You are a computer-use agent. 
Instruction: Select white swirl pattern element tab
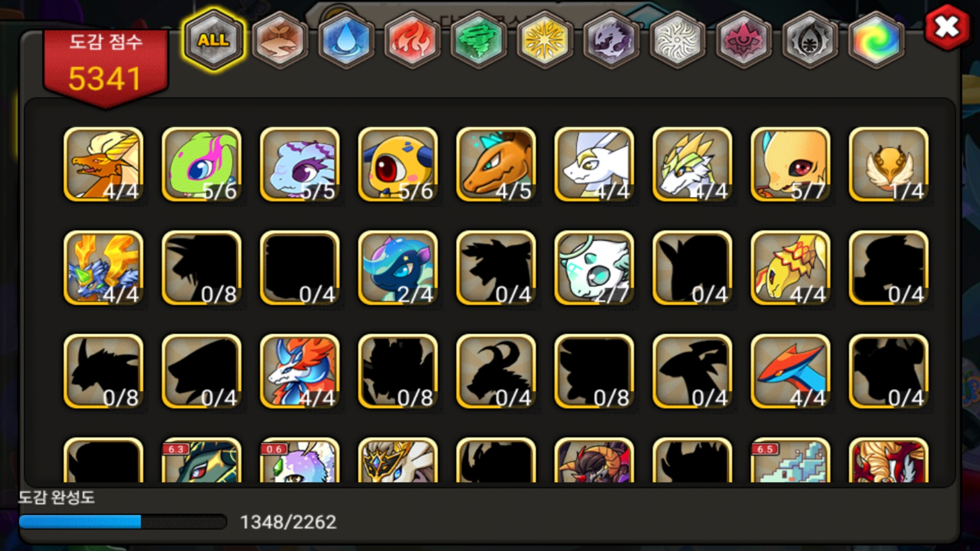pos(678,40)
